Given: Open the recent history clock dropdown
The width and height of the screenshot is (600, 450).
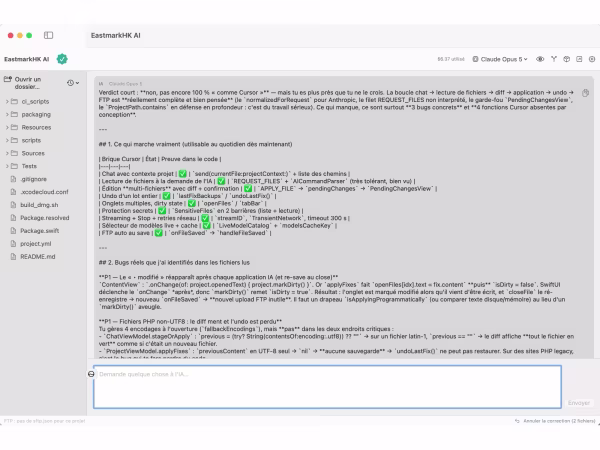Looking at the screenshot, I should pos(73,83).
